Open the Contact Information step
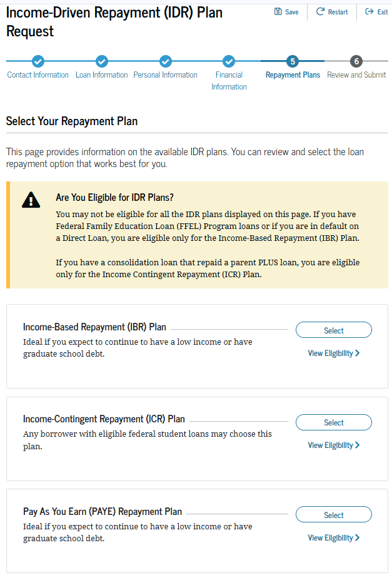Viewport: 392px width, 580px height. tap(38, 74)
